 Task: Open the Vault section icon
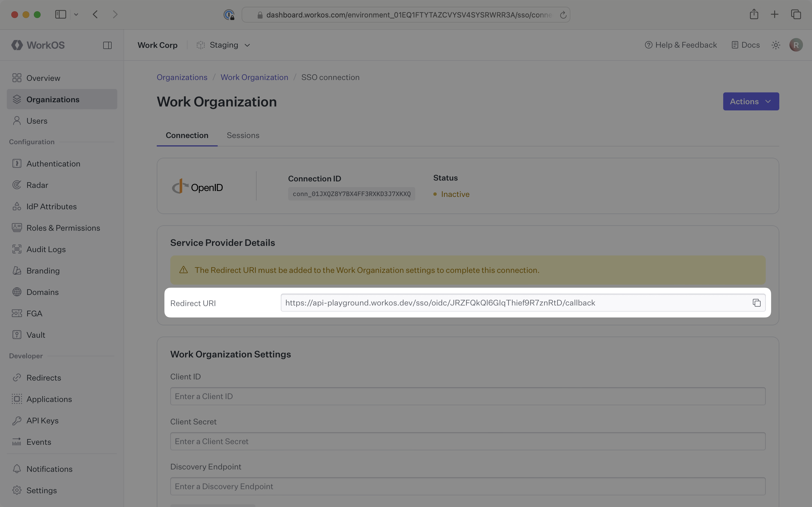(17, 335)
